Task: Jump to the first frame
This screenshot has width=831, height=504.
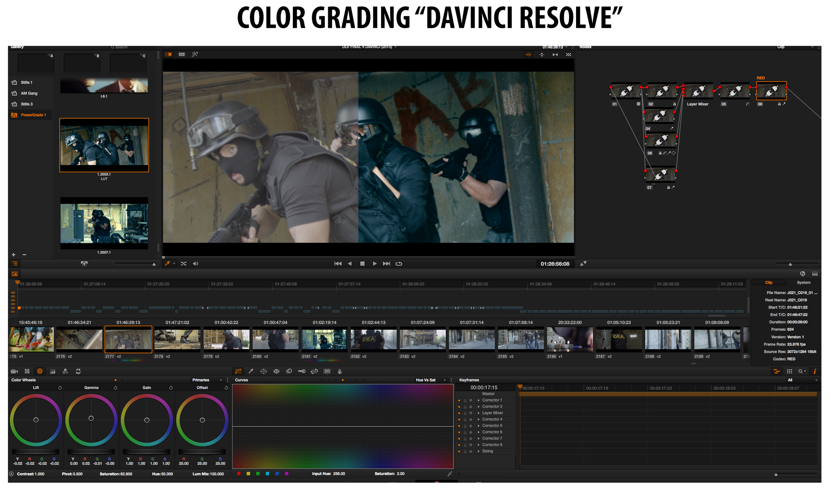Action: [338, 264]
